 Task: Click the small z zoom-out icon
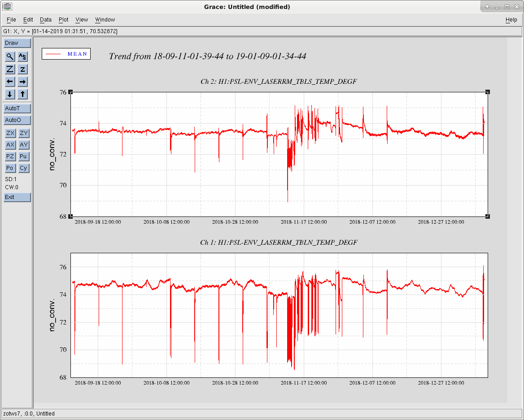(x=22, y=69)
